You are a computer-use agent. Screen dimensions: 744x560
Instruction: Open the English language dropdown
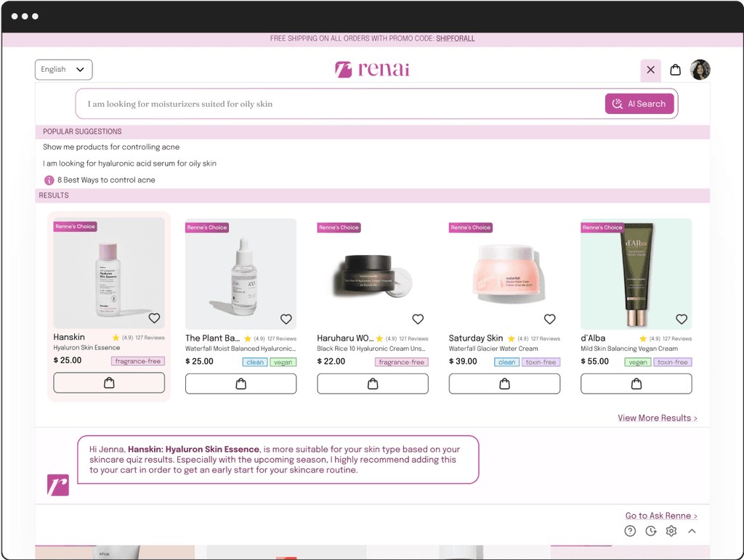64,70
